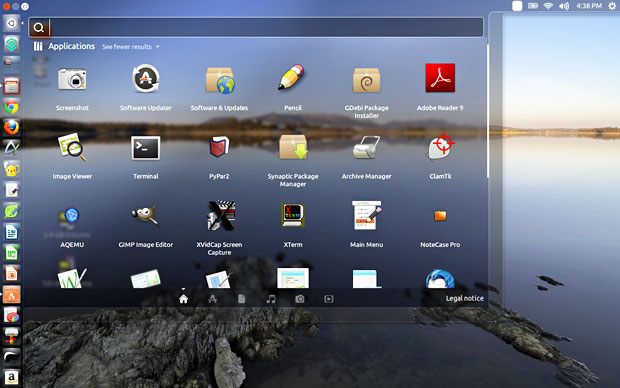Launch ClamTk virus scanner
This screenshot has width=620, height=388.
coord(441,146)
